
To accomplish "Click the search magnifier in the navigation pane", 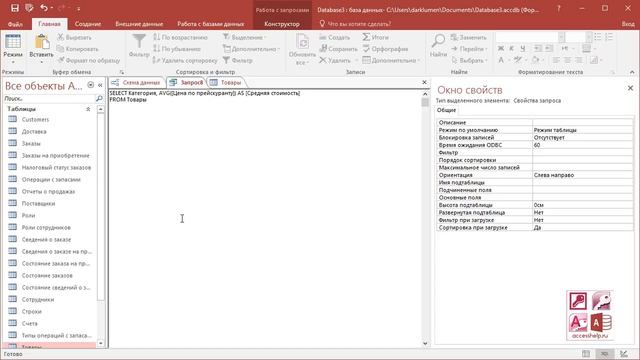I will click(99, 98).
